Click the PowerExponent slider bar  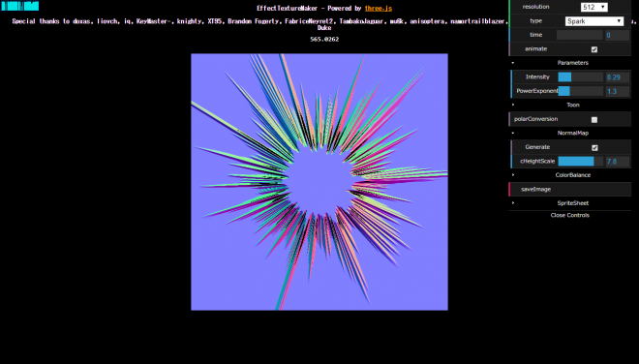click(580, 91)
